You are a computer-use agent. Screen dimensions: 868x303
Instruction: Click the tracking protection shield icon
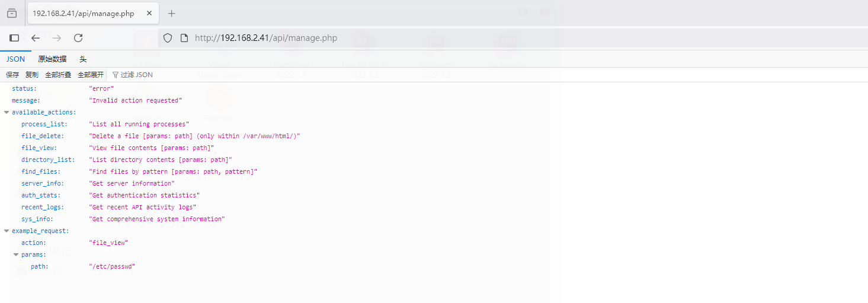pos(168,38)
